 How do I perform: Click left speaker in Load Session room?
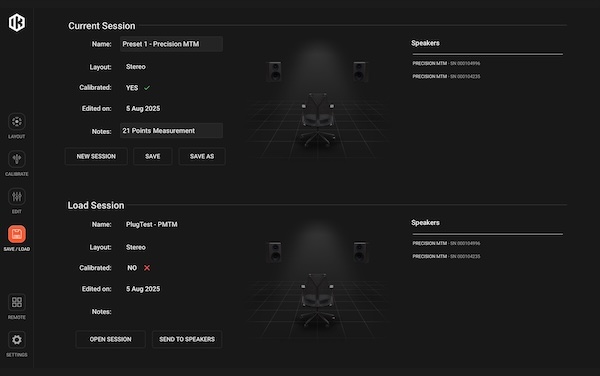click(x=275, y=252)
